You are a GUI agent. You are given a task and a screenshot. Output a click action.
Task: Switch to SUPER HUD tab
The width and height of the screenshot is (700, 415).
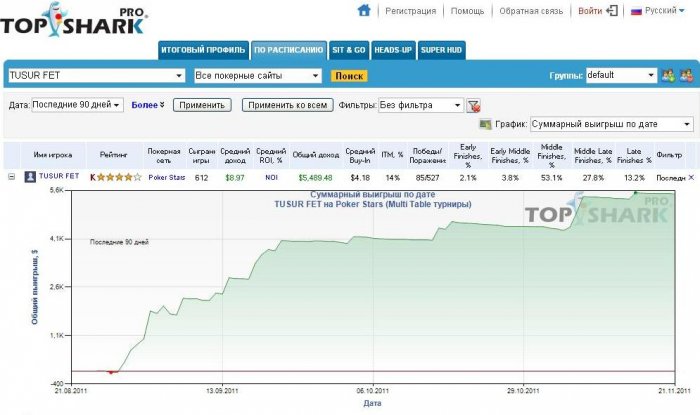pos(441,50)
